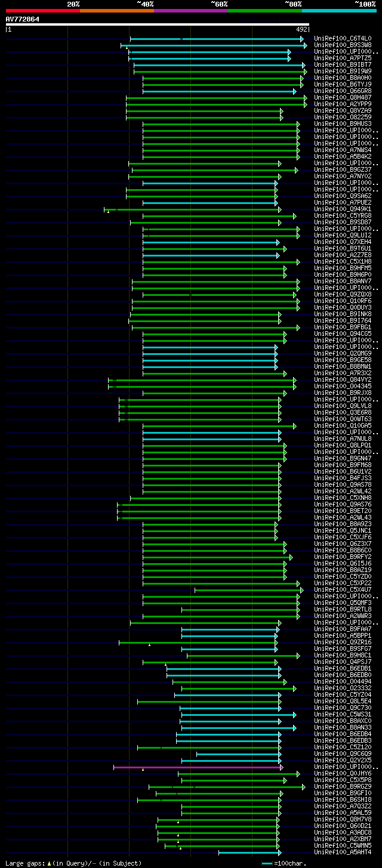Viewport: 382px width, 868px height.
Task: Open hit UniRef100_C6T4L0
Action: coord(343,38)
